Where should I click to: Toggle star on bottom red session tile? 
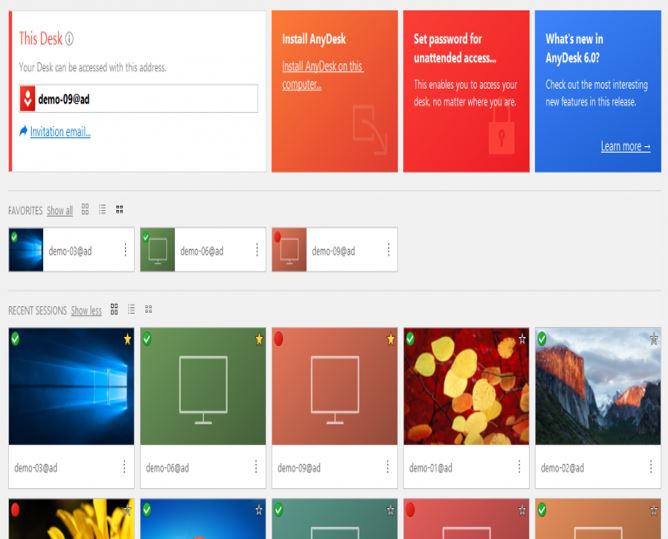pyautogui.click(x=522, y=510)
